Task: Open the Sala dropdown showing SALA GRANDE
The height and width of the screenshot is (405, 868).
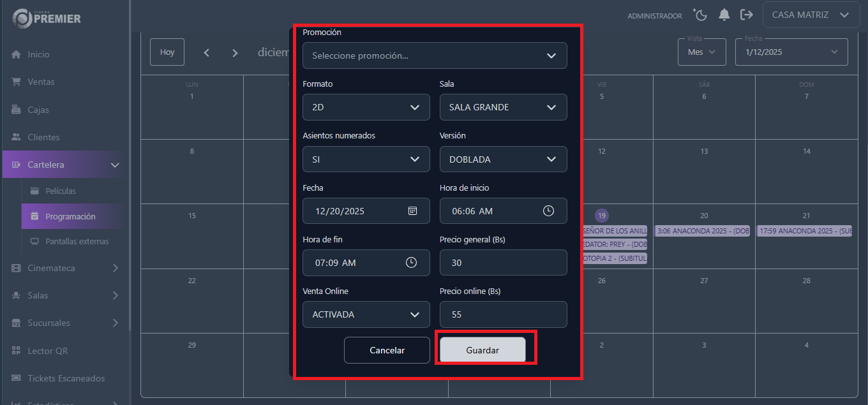Action: pyautogui.click(x=503, y=107)
